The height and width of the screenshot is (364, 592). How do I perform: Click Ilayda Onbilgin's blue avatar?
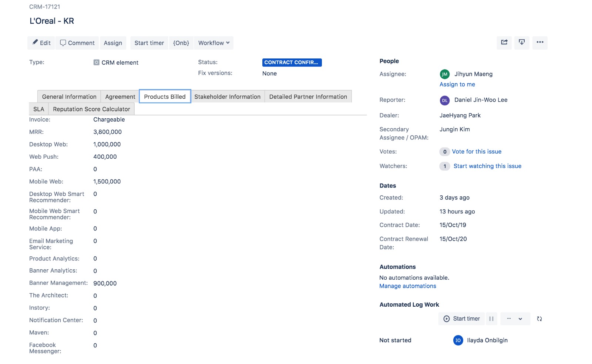458,340
